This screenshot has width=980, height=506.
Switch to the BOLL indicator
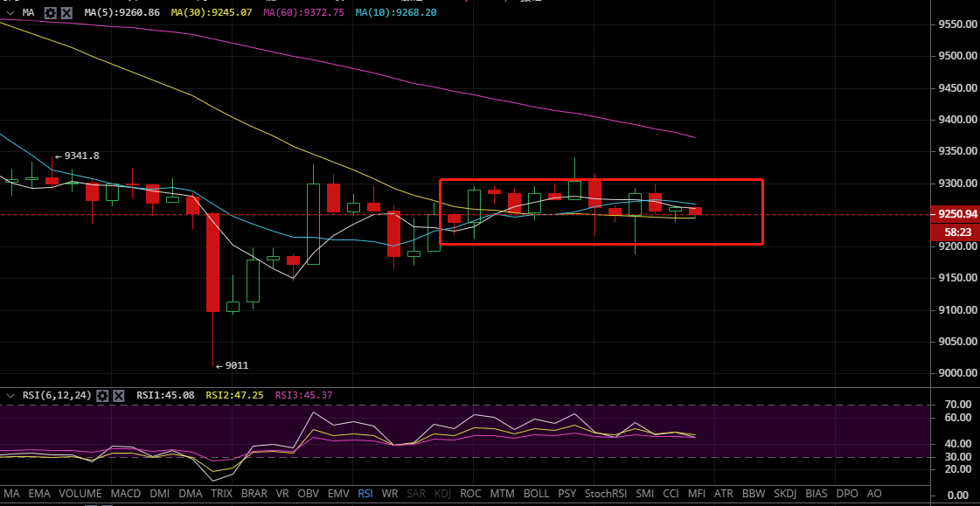(536, 494)
